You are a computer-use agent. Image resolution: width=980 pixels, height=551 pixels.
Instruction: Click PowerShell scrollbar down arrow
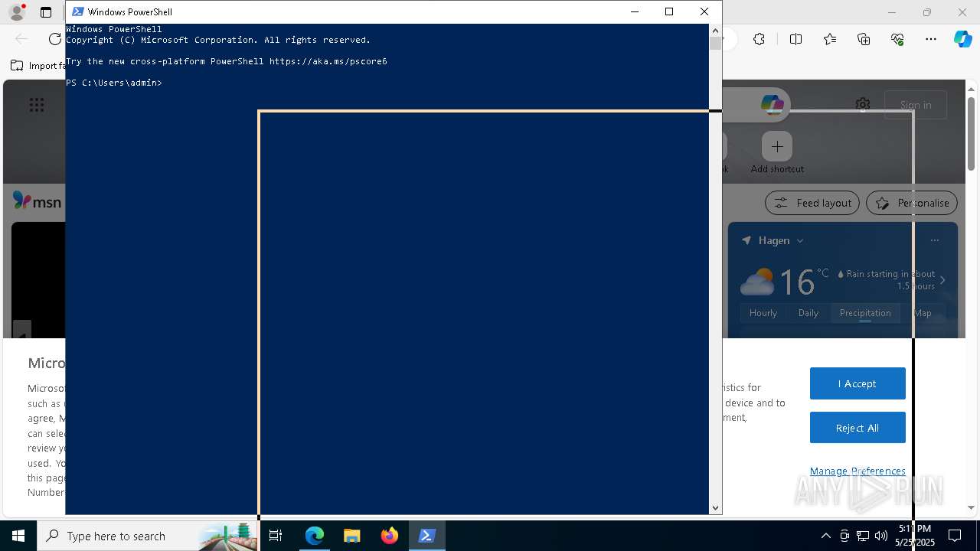tap(715, 507)
